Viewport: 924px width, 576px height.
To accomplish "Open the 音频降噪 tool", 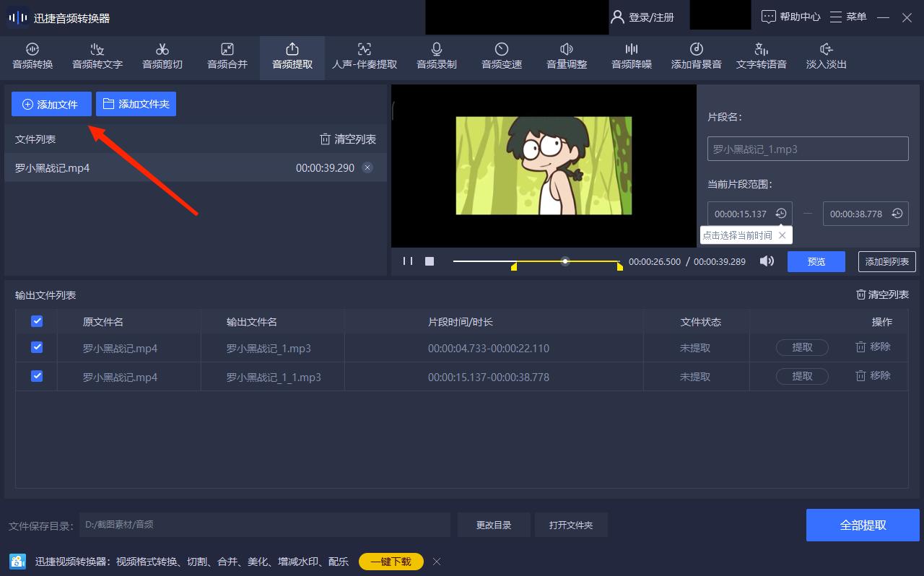I will (x=632, y=56).
